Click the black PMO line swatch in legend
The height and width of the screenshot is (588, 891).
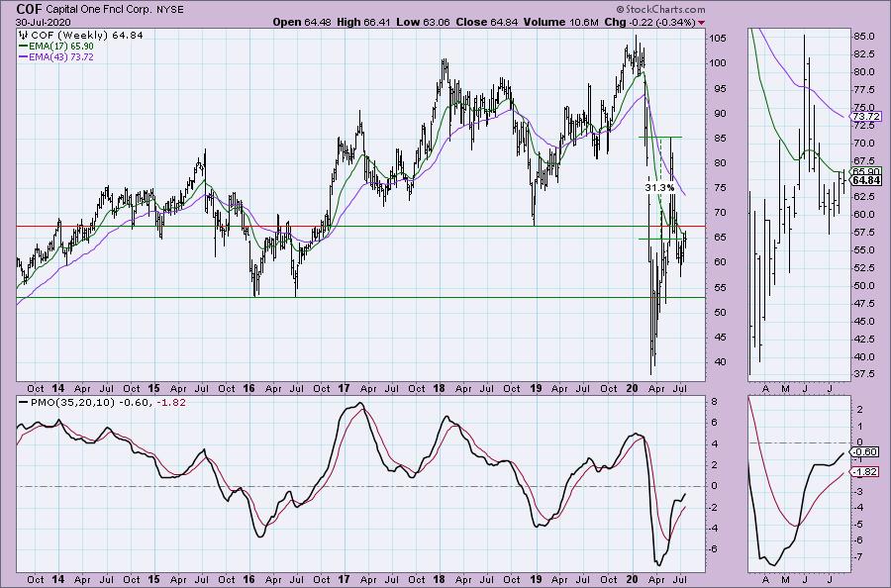pyautogui.click(x=24, y=402)
